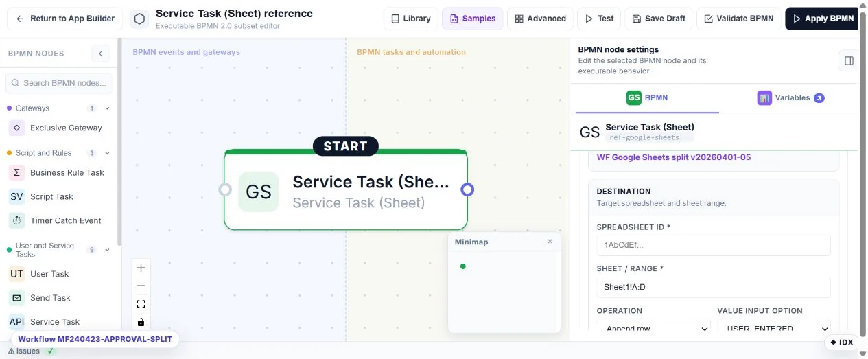The image size is (868, 359).
Task: Click the GS icon on the canvas node
Action: (x=259, y=192)
